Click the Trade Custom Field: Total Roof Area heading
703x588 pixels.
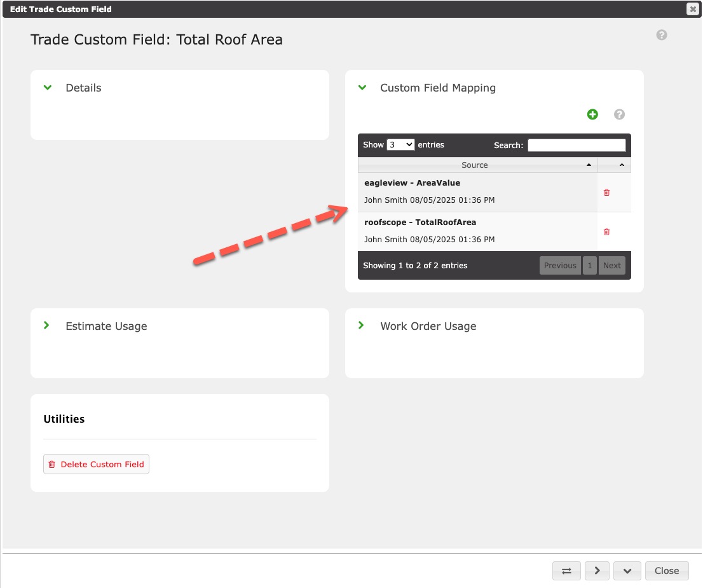[x=156, y=39]
